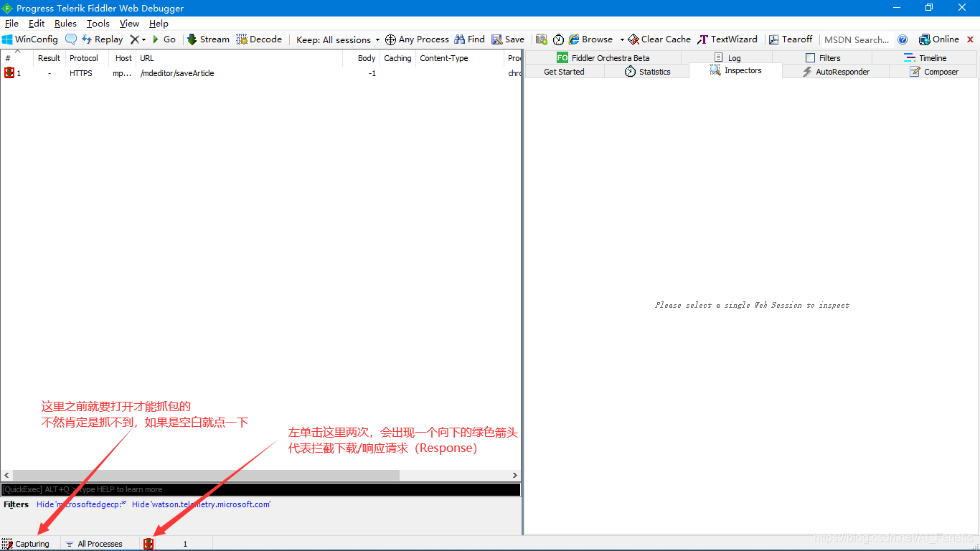
Task: Toggle breakpoint indicator in status bar
Action: coord(149,544)
